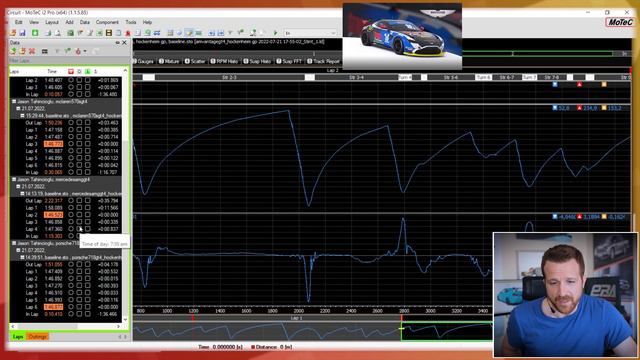Select circle radio for porsche Lap 6 row

[71, 307]
